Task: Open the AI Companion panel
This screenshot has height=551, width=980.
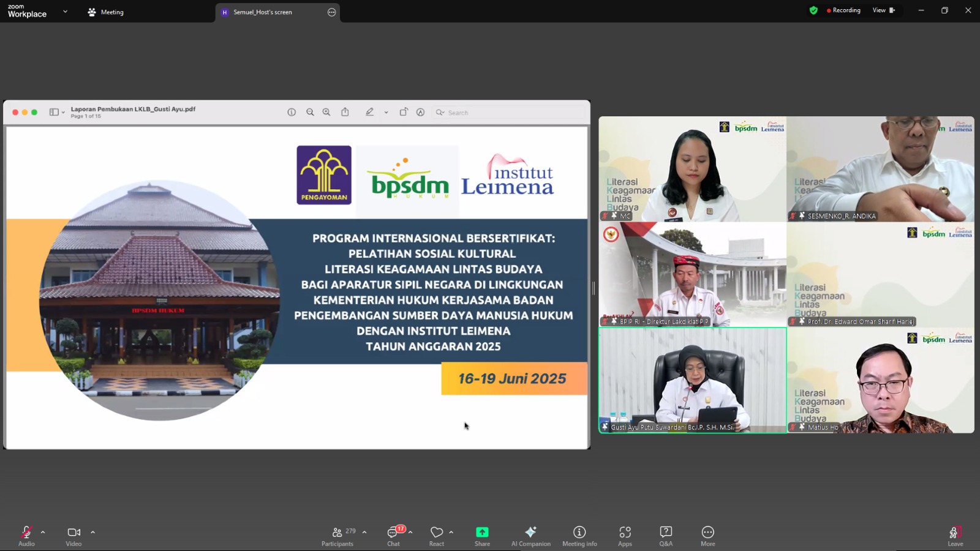Action: coord(530,536)
